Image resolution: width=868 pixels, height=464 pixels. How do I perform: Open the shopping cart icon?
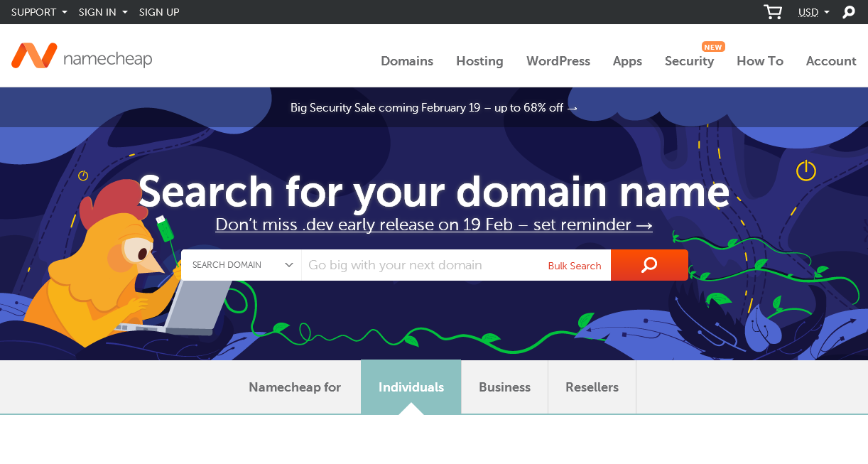[773, 12]
